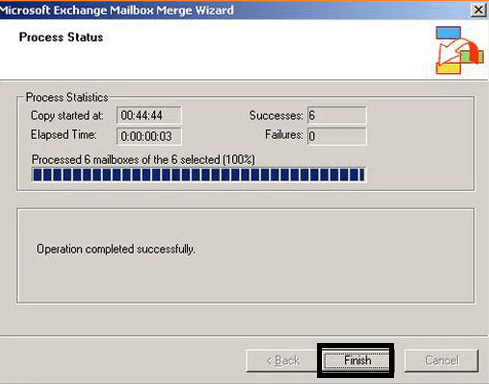Click the Cancel button
The image size is (489, 384).
click(442, 360)
